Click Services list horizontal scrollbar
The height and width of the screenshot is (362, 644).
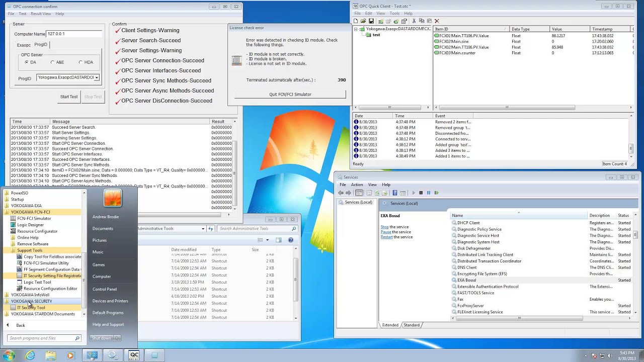click(x=519, y=318)
